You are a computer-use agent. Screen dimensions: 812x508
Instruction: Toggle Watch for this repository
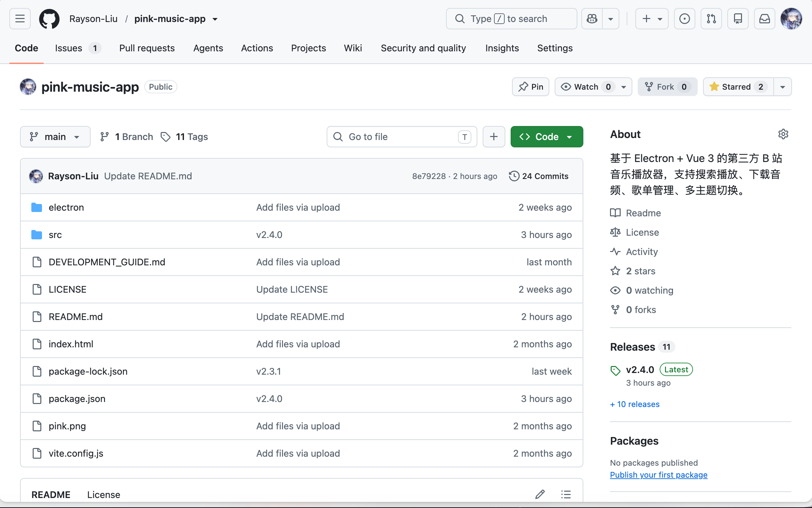[586, 87]
